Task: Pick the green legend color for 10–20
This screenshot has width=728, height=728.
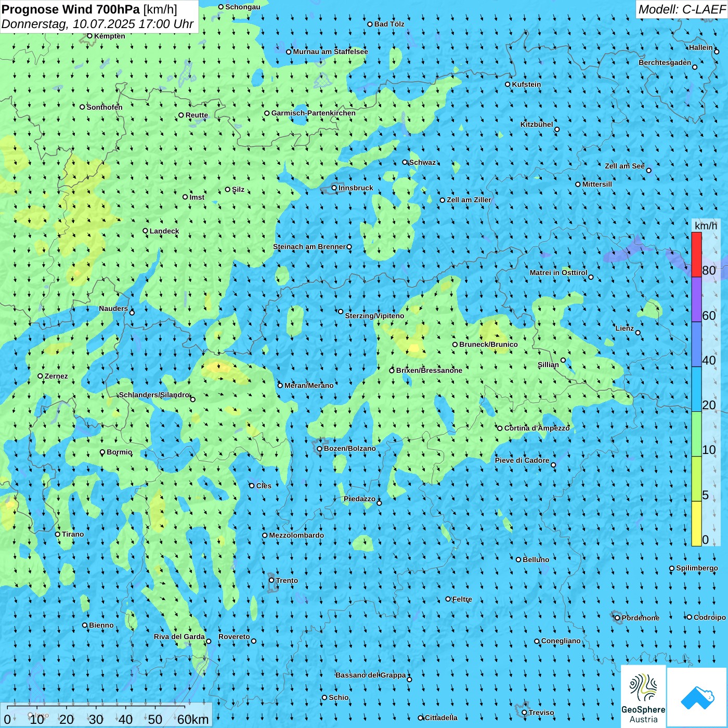Action: pyautogui.click(x=696, y=434)
